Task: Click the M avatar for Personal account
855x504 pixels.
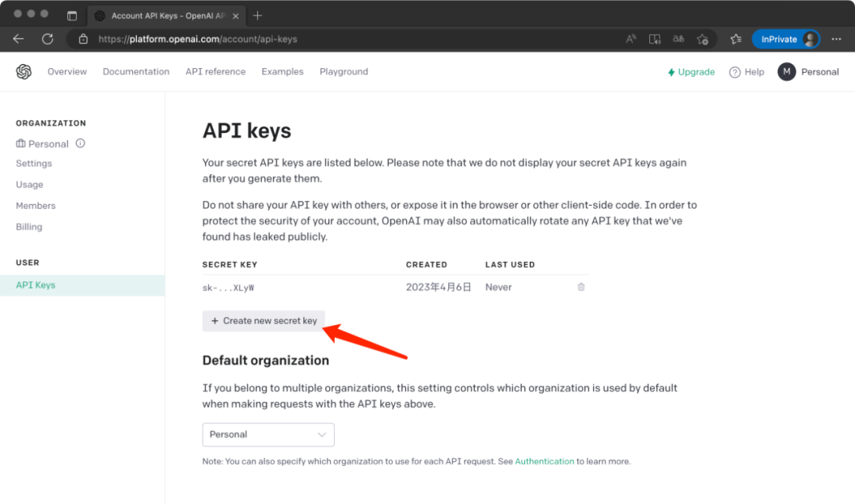Action: click(786, 72)
